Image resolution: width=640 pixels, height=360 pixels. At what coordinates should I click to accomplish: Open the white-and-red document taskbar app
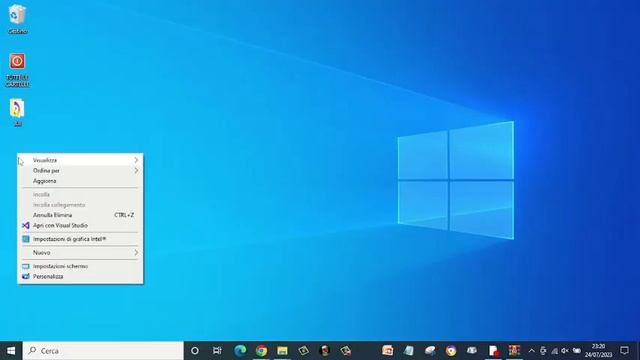(493, 351)
